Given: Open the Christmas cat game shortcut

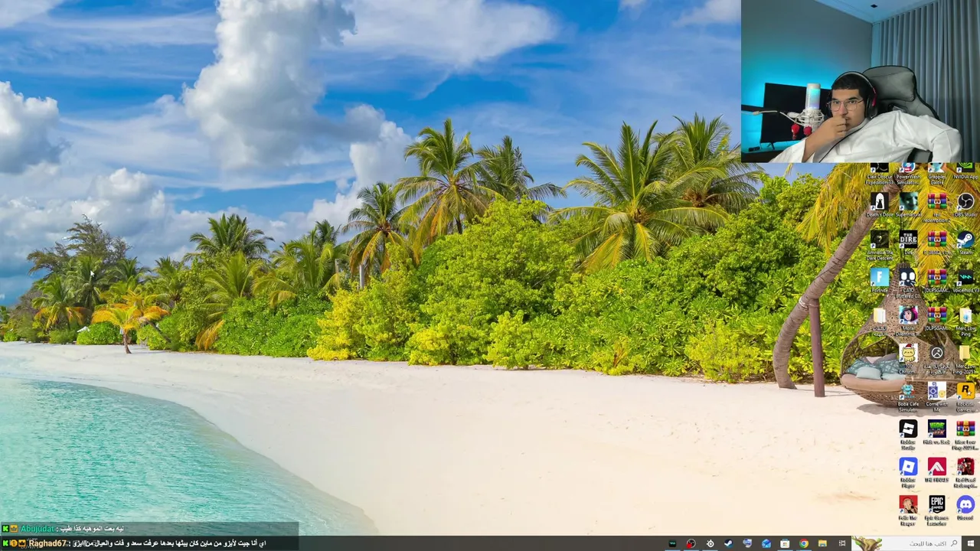Looking at the screenshot, I should pyautogui.click(x=908, y=357).
